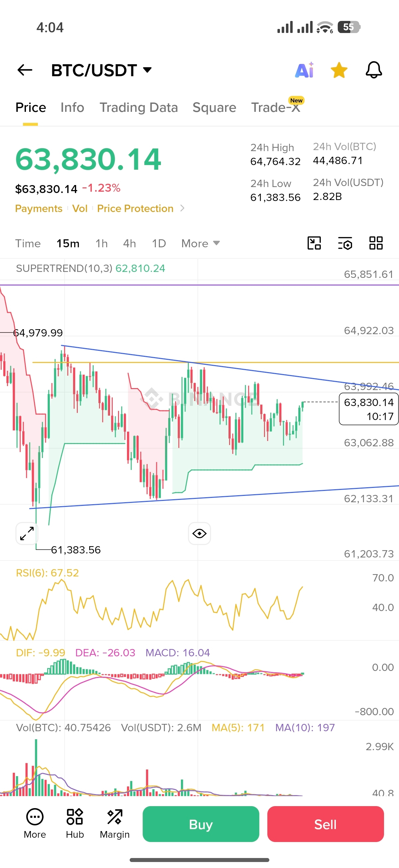
Task: Toggle the favorite star for BTC/USDT
Action: (x=339, y=70)
